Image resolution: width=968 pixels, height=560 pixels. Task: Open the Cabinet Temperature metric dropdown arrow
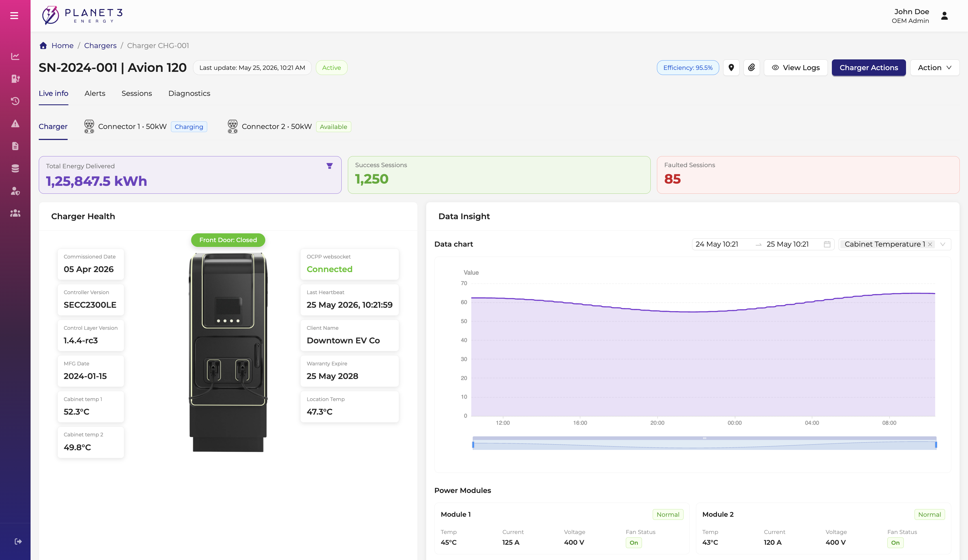[942, 244]
